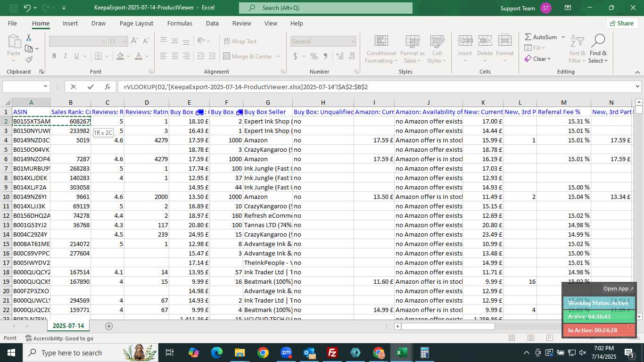Open Format as Table gallery
The width and height of the screenshot is (644, 362).
click(413, 49)
